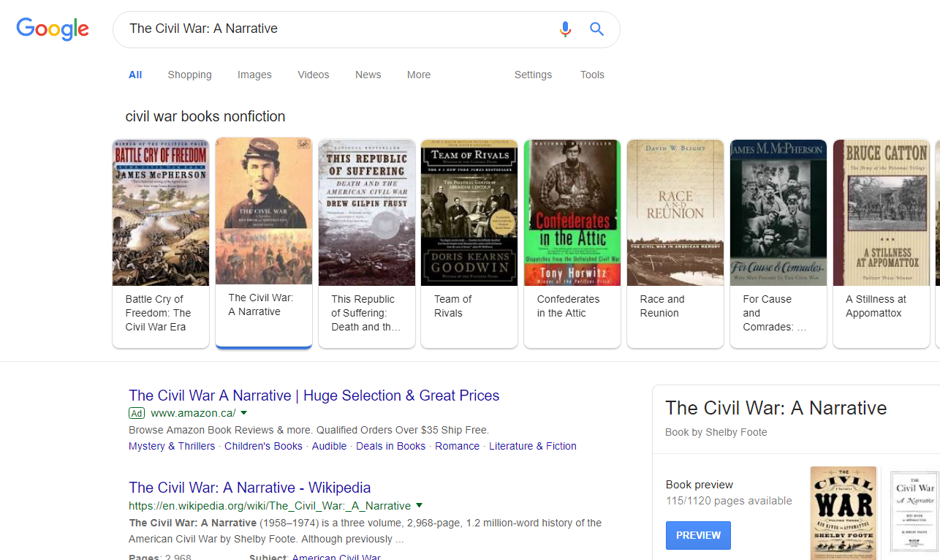940x560 pixels.
Task: Click the blue search magnifier icon
Action: coord(597,29)
